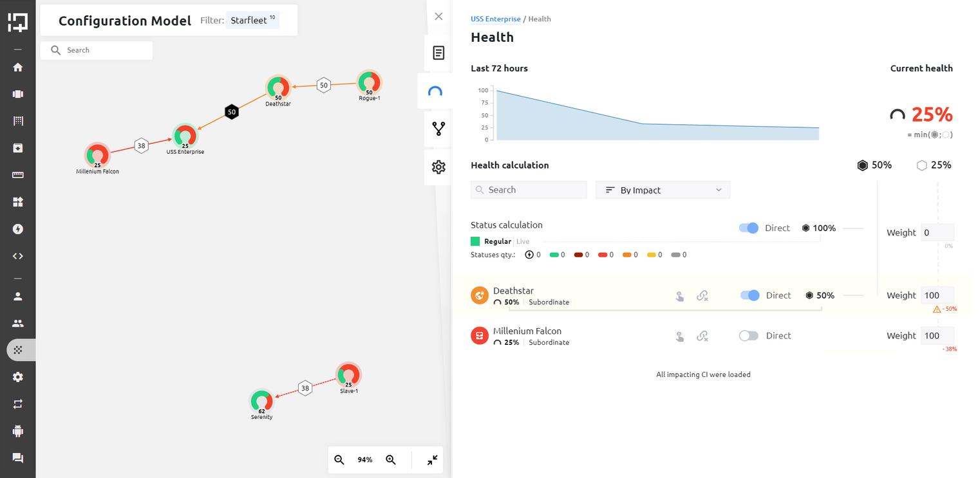Click the 38 hexagon between Slave-1 and Serenity
Image resolution: width=980 pixels, height=478 pixels.
(x=305, y=388)
